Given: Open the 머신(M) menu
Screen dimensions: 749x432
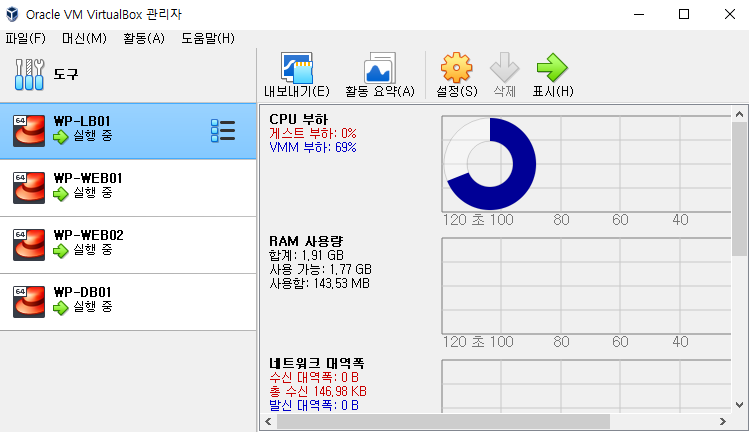Looking at the screenshot, I should point(84,38).
